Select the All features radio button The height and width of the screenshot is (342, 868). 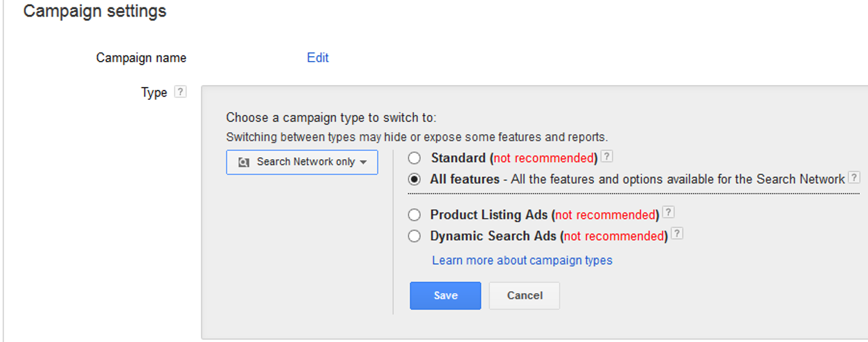(x=415, y=179)
